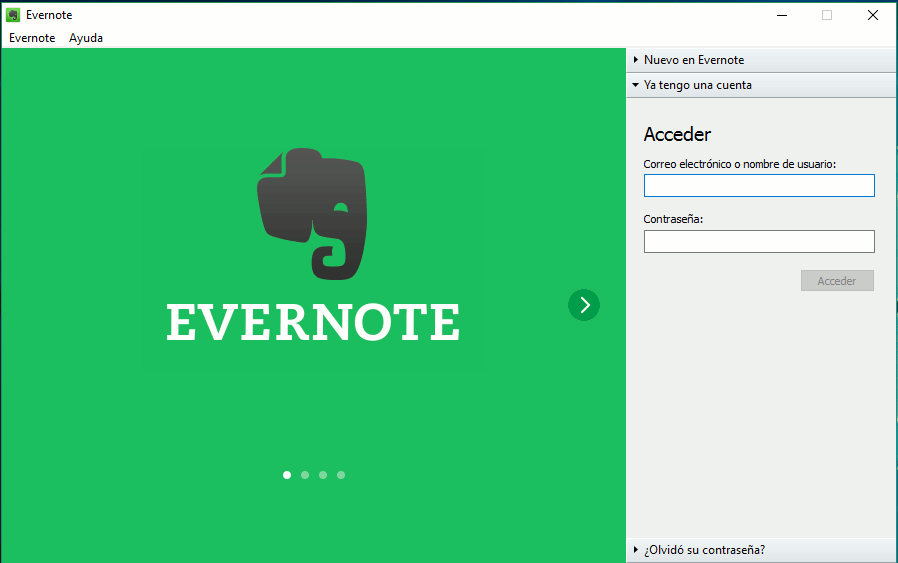Click the Evernote elephant icon in title bar

13,15
